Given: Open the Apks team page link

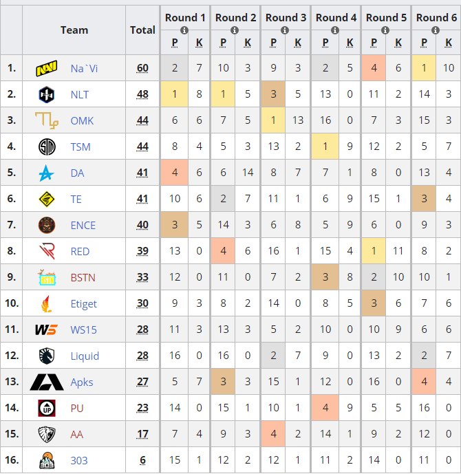Looking at the screenshot, I should 82,382.
